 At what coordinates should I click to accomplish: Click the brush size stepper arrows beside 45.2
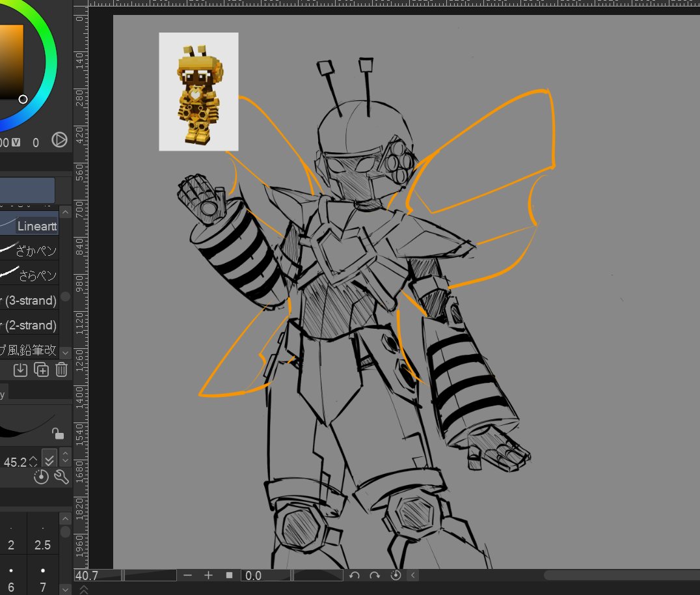pos(33,462)
